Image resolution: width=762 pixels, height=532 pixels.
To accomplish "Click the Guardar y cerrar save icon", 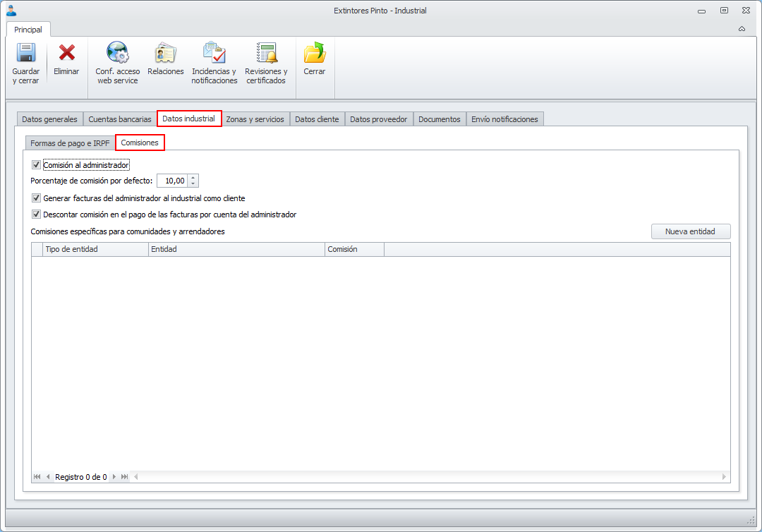I will tap(26, 52).
